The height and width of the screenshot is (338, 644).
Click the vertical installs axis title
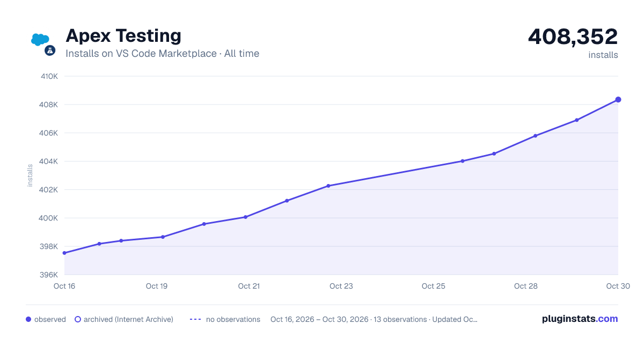coord(30,175)
